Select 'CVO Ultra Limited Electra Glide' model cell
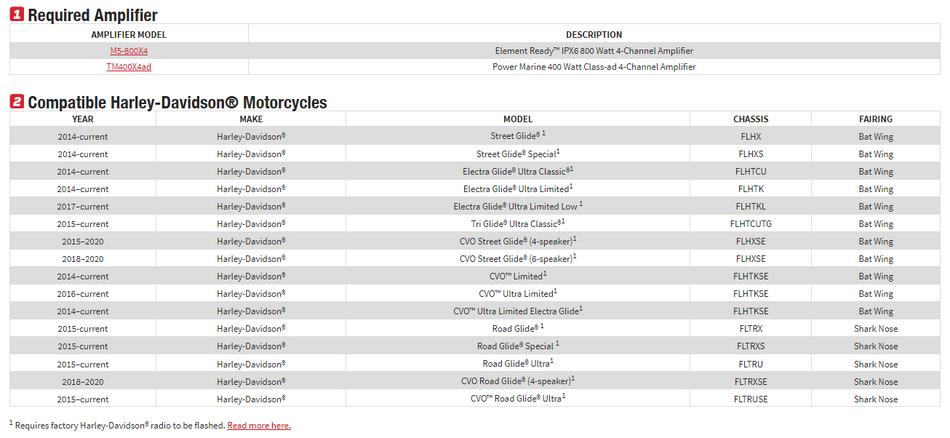The height and width of the screenshot is (438, 950). click(x=518, y=311)
